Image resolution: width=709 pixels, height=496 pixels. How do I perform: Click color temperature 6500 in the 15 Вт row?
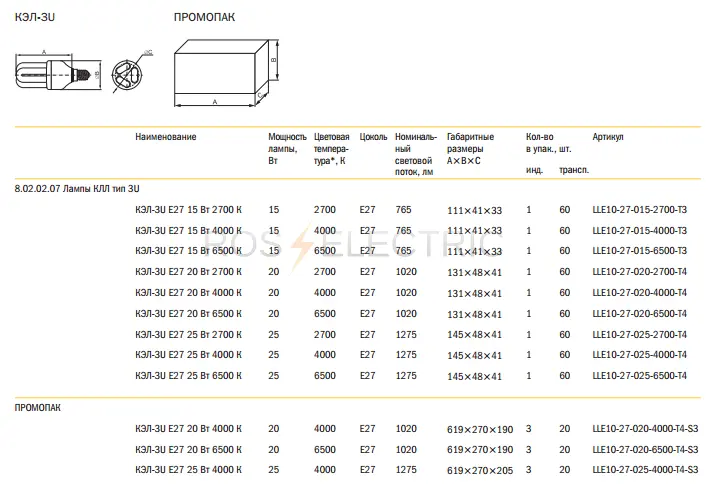click(x=325, y=251)
